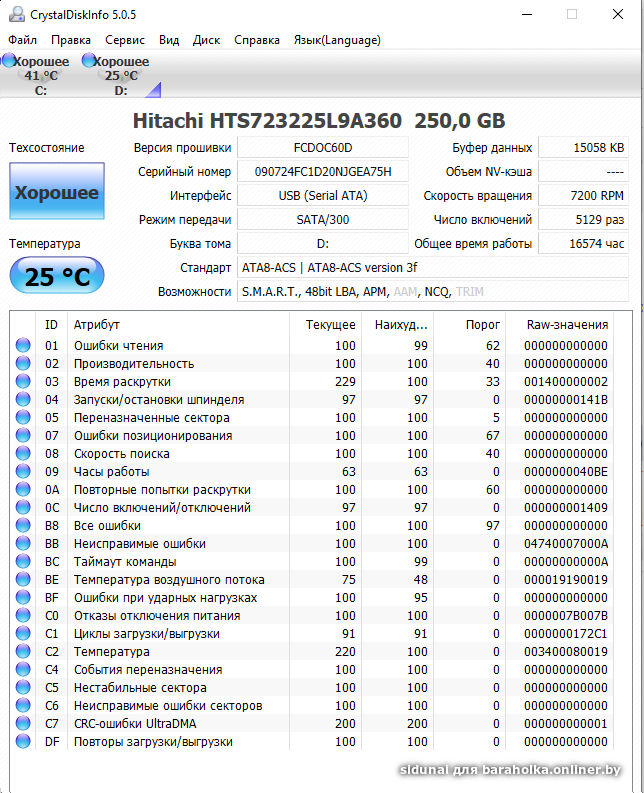Click status orb for Неисправимые ошибки row (BB)

coord(23,543)
